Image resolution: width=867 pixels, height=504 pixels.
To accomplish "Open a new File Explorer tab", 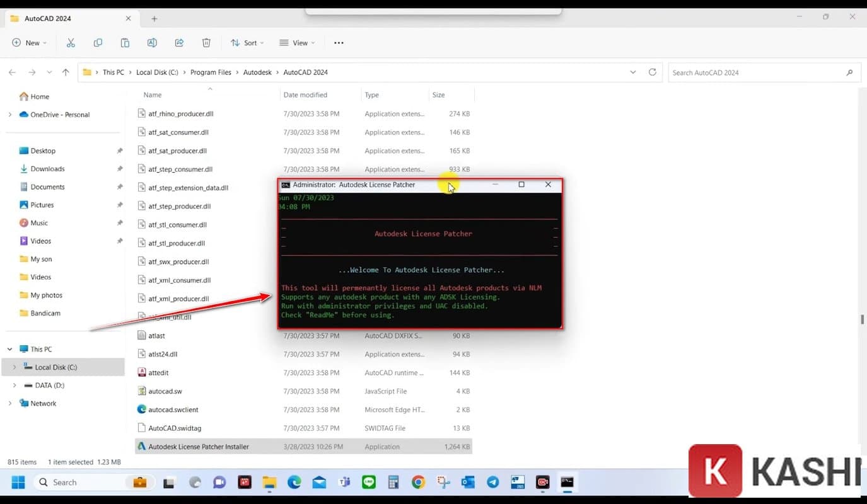I will click(x=153, y=18).
